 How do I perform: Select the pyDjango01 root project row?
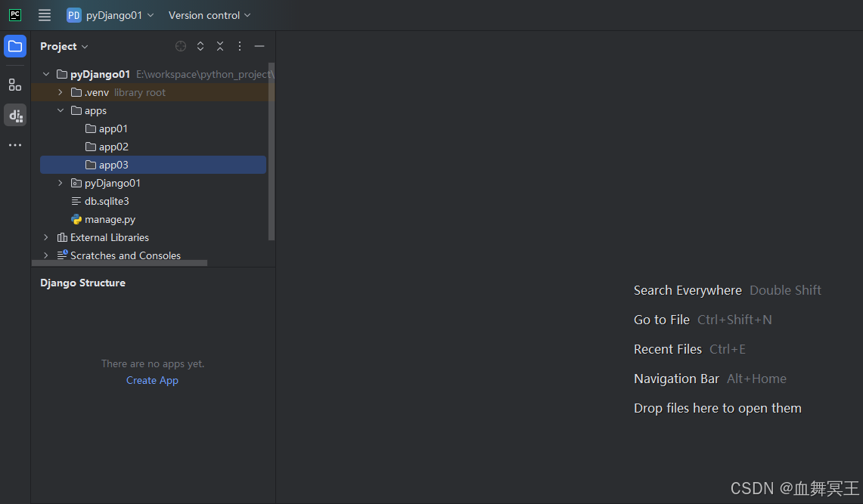click(154, 74)
